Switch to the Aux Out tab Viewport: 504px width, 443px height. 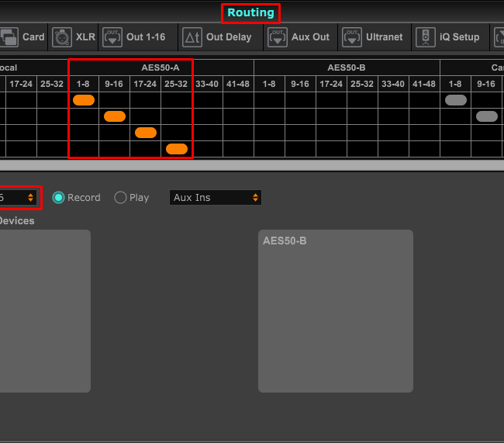pos(301,37)
